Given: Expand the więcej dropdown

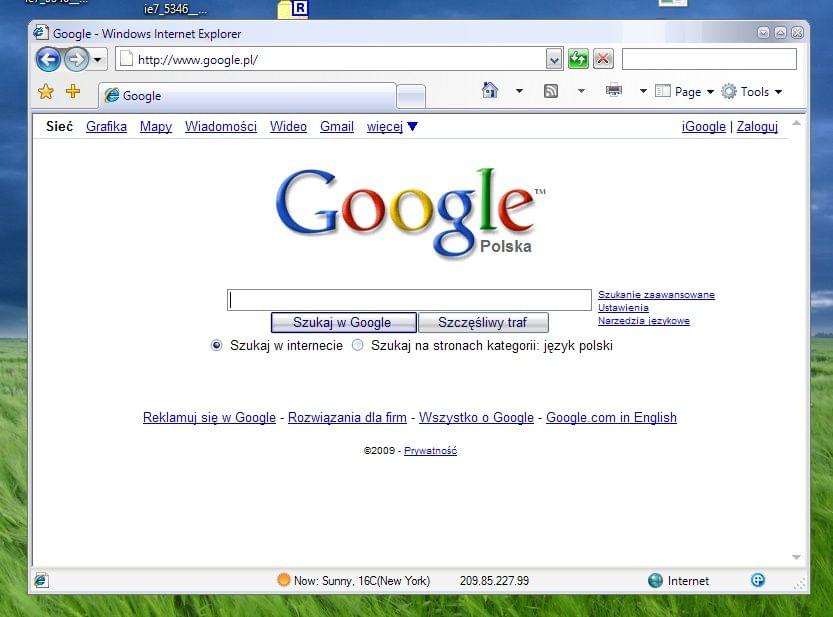Looking at the screenshot, I should pyautogui.click(x=392, y=126).
